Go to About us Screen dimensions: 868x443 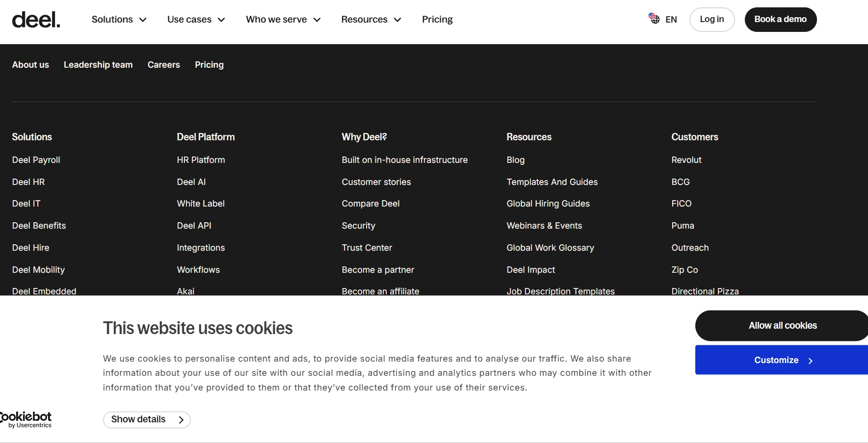click(x=30, y=65)
